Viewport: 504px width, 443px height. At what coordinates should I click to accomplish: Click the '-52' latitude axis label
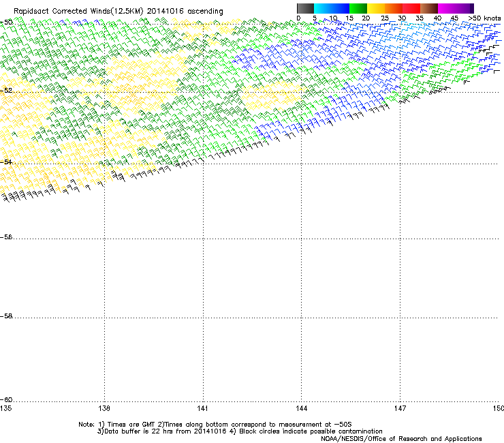[x=6, y=91]
